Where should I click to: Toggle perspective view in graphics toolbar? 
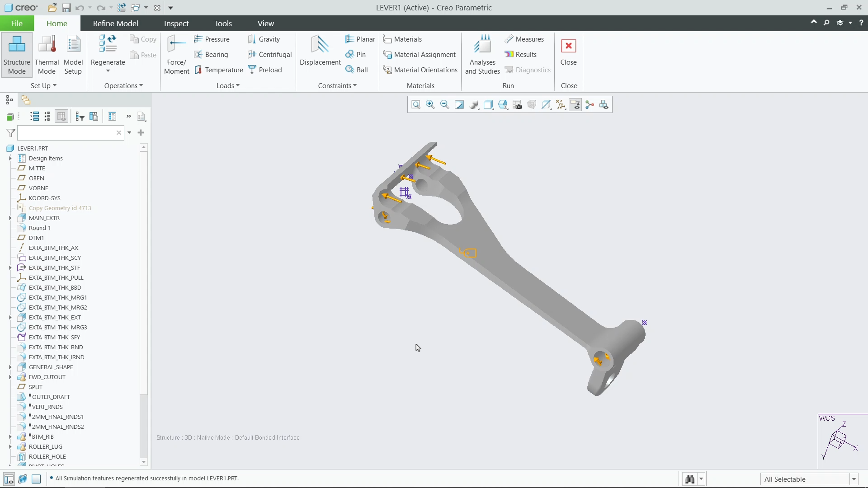tap(532, 105)
